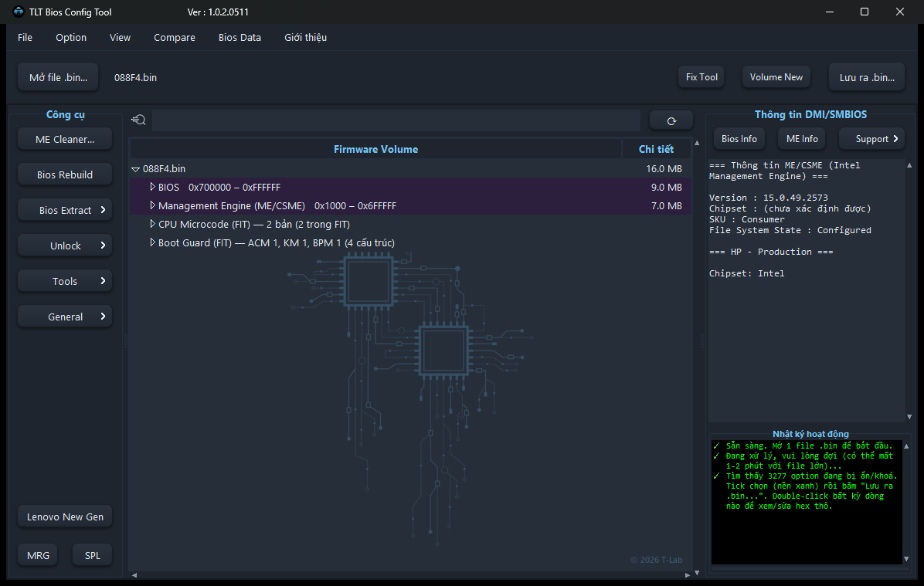Image resolution: width=924 pixels, height=586 pixels.
Task: Click the Chi tiết column header
Action: coord(657,149)
